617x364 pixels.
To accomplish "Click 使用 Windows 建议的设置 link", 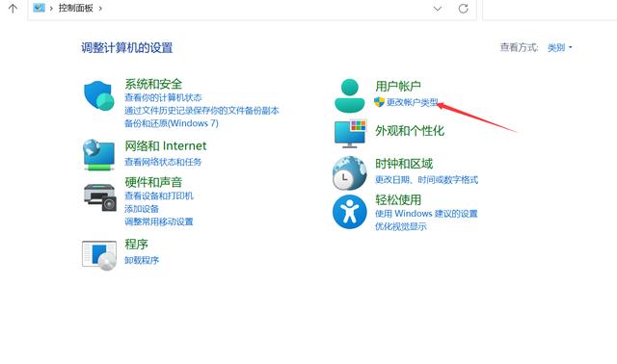I will [x=426, y=214].
